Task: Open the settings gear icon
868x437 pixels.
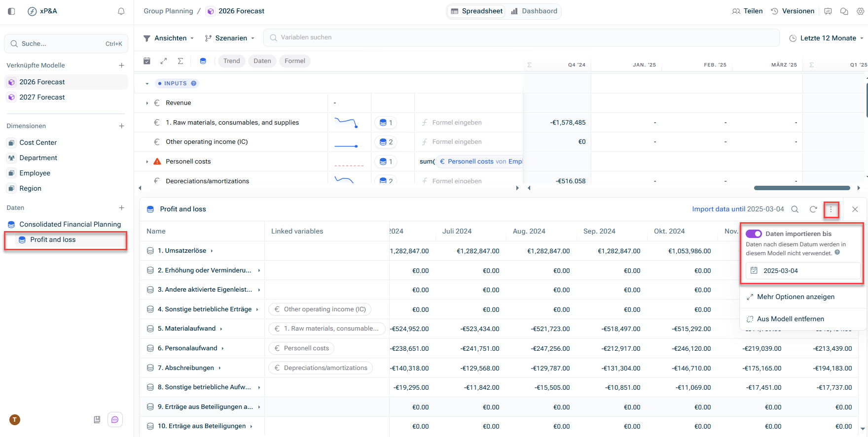Action: [860, 11]
